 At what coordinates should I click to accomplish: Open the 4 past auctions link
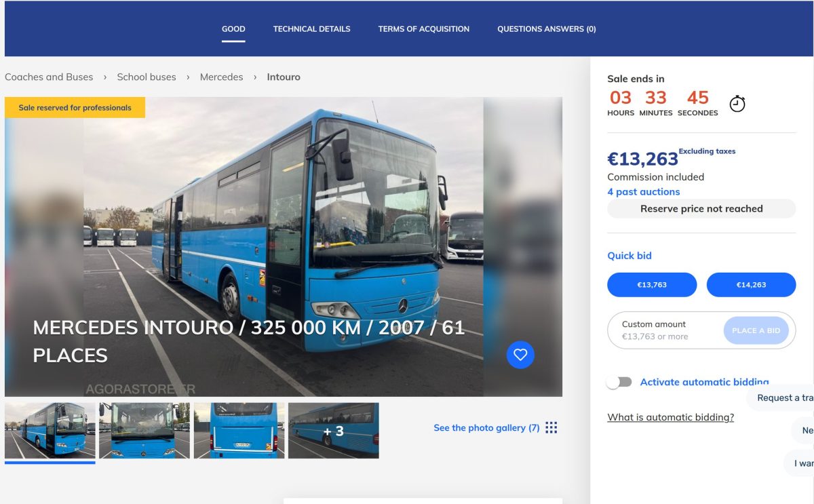pyautogui.click(x=643, y=192)
